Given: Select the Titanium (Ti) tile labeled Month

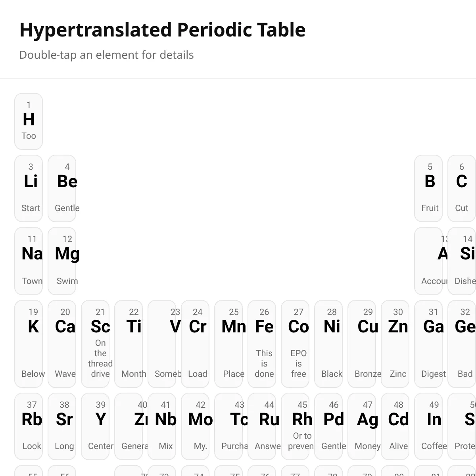Looking at the screenshot, I should coord(129,344).
